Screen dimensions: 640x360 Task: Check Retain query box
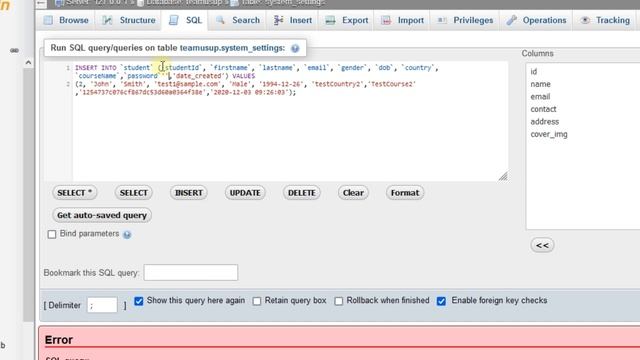coord(257,301)
